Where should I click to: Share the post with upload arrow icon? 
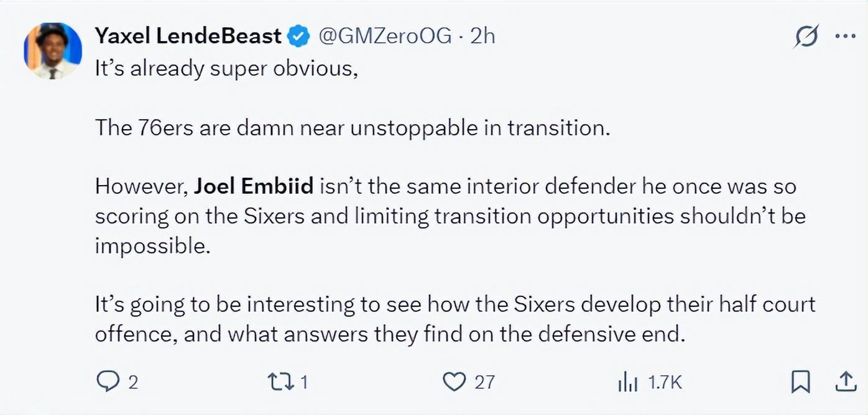click(x=844, y=381)
